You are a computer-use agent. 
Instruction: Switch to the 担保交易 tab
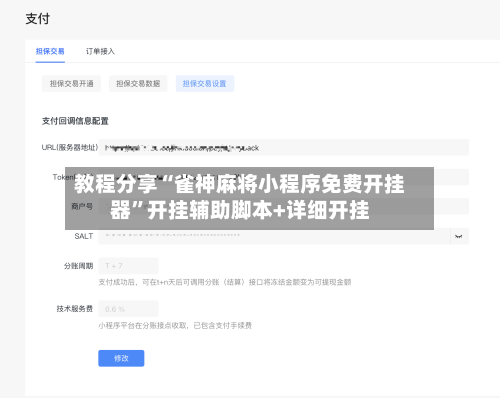click(x=50, y=51)
